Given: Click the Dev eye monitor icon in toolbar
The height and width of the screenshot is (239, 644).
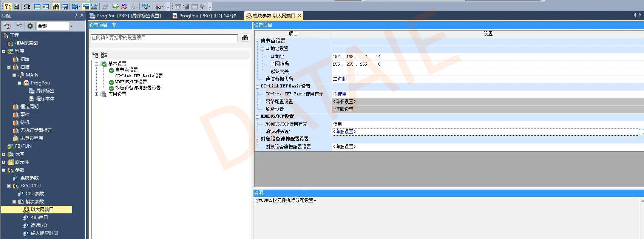Looking at the screenshot, I should click(x=146, y=6).
